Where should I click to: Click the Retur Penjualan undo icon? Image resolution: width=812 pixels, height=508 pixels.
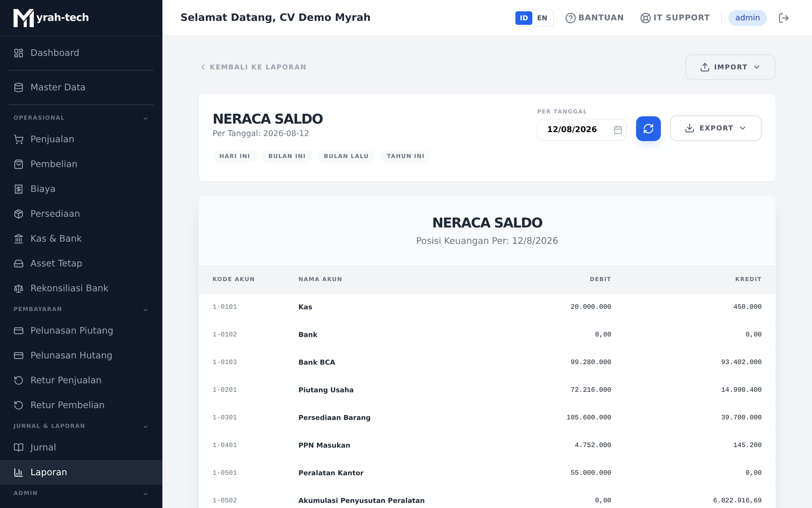pyautogui.click(x=18, y=381)
